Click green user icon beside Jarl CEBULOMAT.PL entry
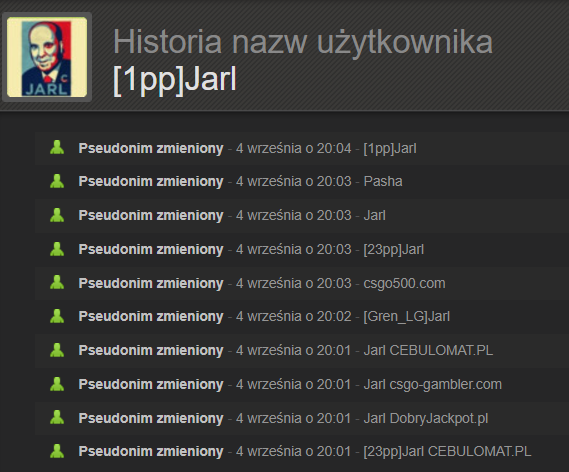Viewport: 569px width, 472px height. pos(57,350)
